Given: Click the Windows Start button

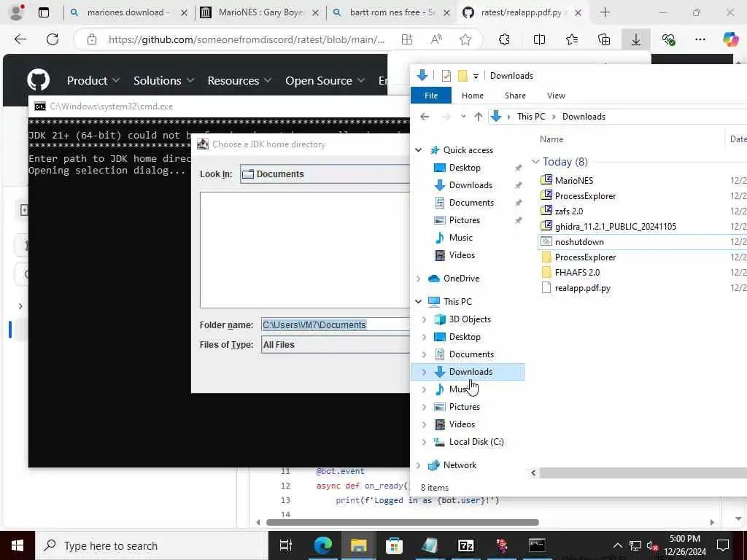Looking at the screenshot, I should point(18,545).
